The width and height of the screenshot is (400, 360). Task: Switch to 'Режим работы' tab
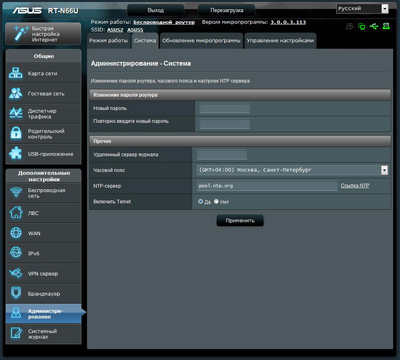pyautogui.click(x=109, y=41)
